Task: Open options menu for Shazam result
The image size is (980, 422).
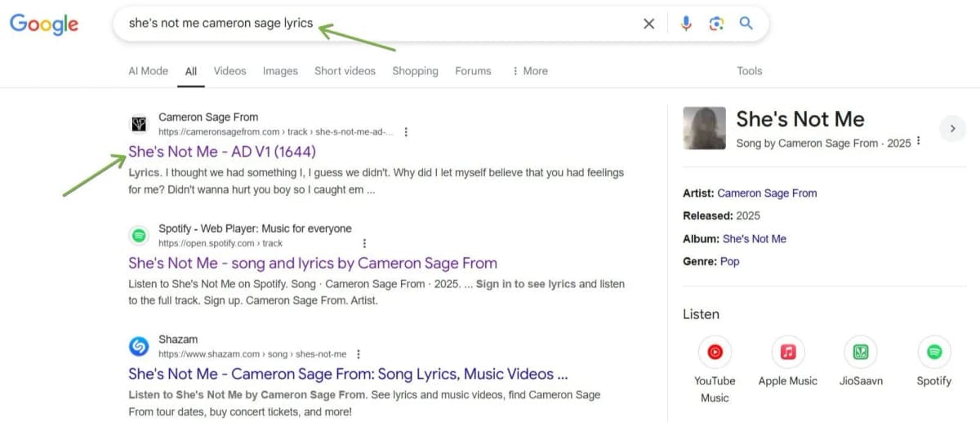Action: click(x=358, y=354)
